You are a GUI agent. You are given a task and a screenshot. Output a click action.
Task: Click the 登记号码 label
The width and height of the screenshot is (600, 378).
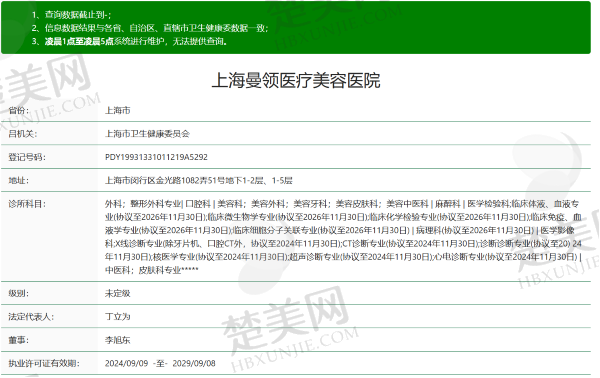coord(27,157)
